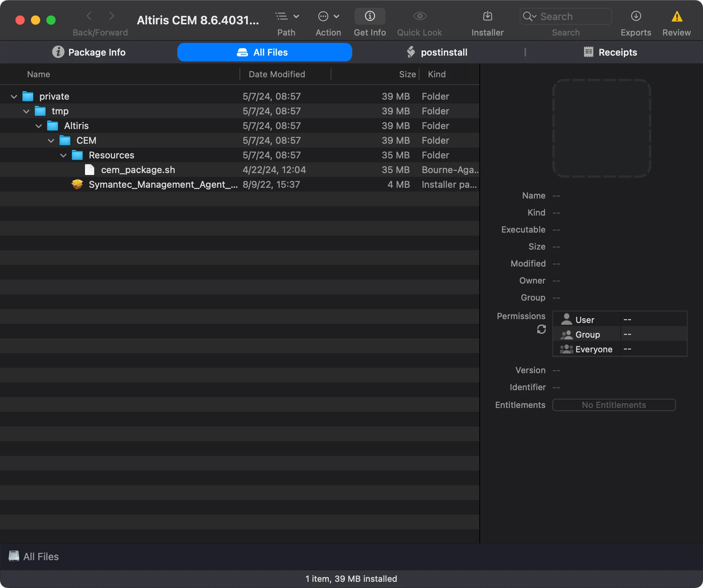Image resolution: width=703 pixels, height=588 pixels.
Task: Select the Resources folder icon
Action: [x=77, y=155]
